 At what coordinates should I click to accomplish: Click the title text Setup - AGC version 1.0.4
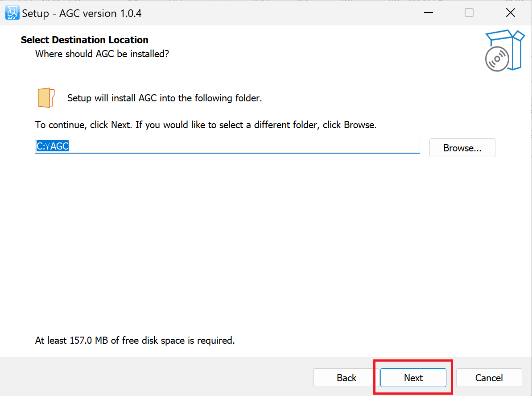82,13
